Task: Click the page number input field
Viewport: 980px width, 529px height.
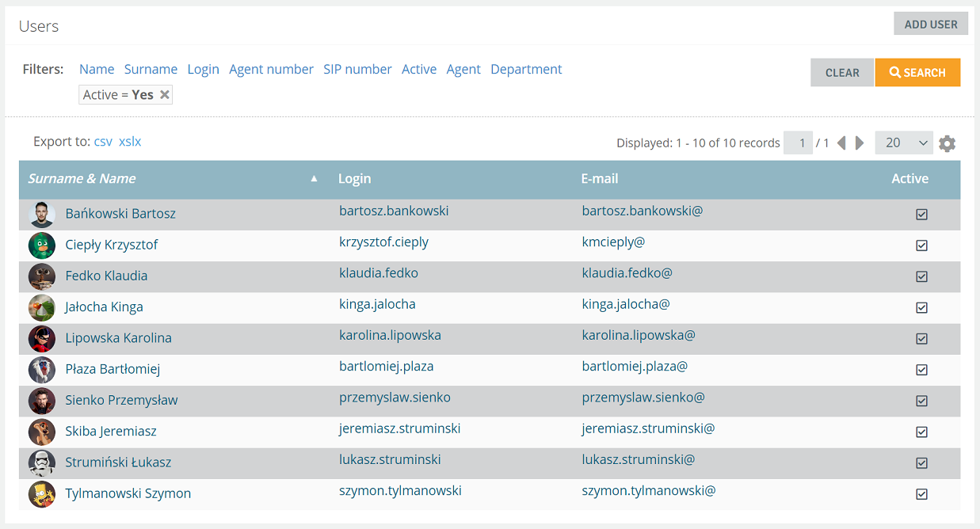Action: tap(798, 143)
